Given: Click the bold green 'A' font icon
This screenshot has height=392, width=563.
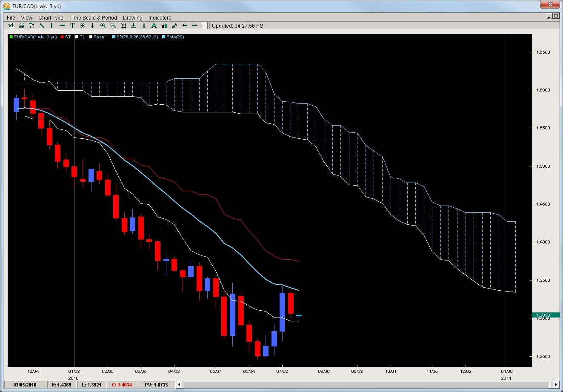Looking at the screenshot, I should [154, 26].
